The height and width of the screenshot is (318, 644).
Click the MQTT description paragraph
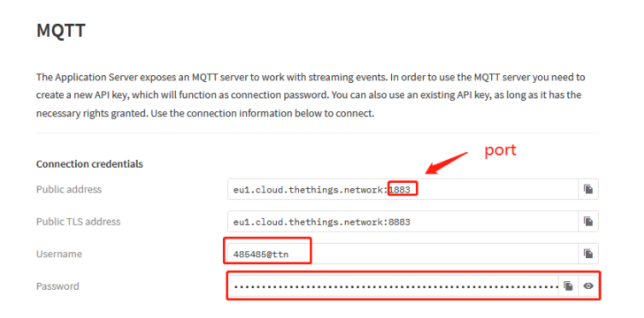311,96
